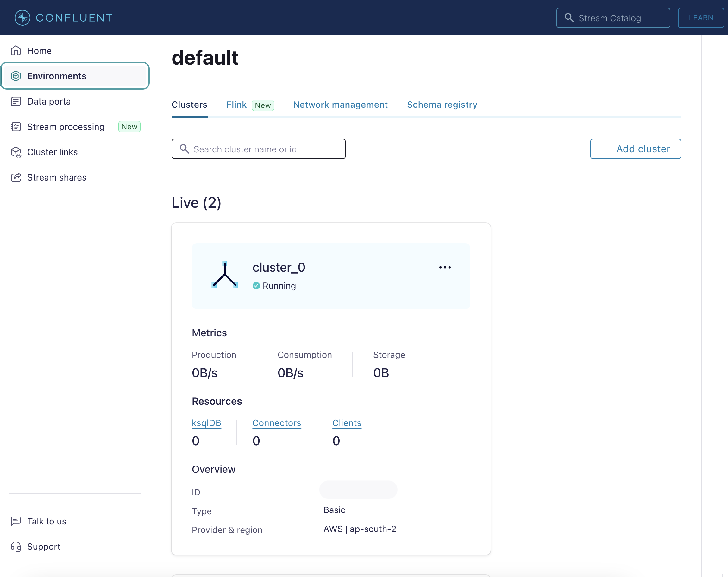Image resolution: width=728 pixels, height=577 pixels.
Task: Click the Stream Catalog search box
Action: [613, 18]
